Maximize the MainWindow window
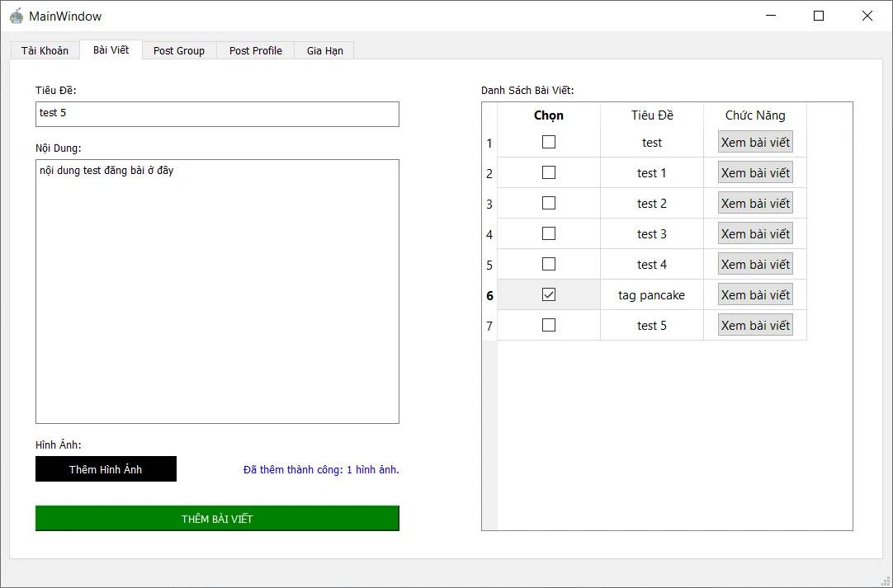Viewport: 893px width, 588px height. tap(819, 16)
